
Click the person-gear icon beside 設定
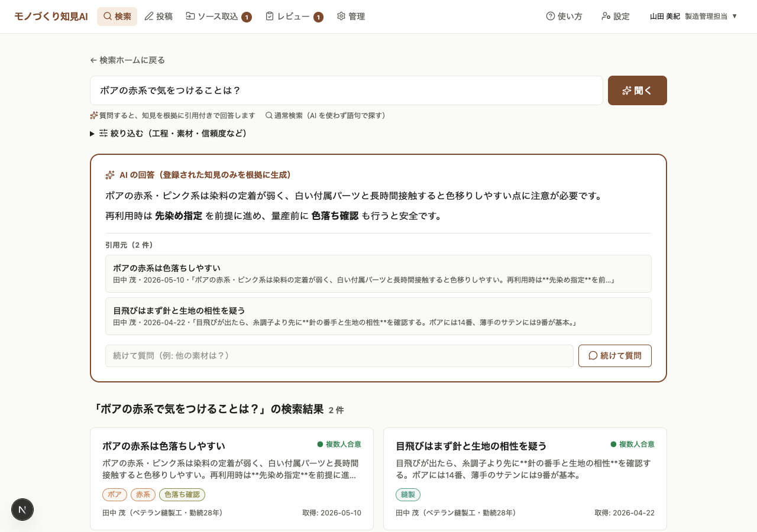606,17
